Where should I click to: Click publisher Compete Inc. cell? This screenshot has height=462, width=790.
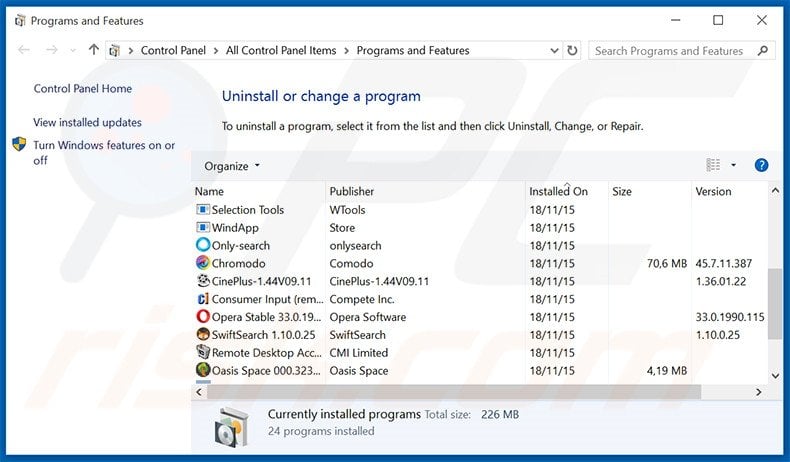pos(362,299)
